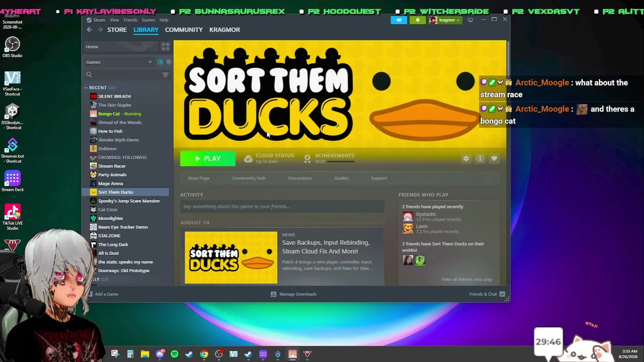
Task: Add Sort Them Ducks to favorites heart
Action: [494, 158]
